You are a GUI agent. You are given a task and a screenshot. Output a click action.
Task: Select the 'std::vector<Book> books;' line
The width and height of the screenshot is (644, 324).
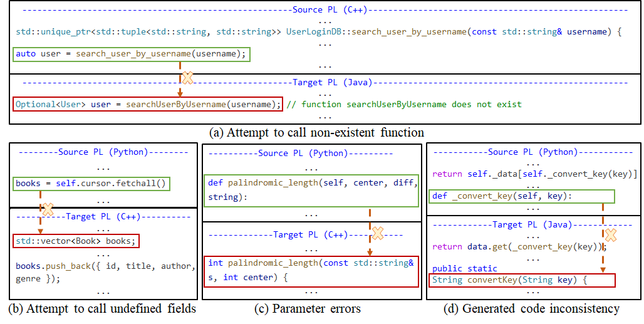[76, 241]
